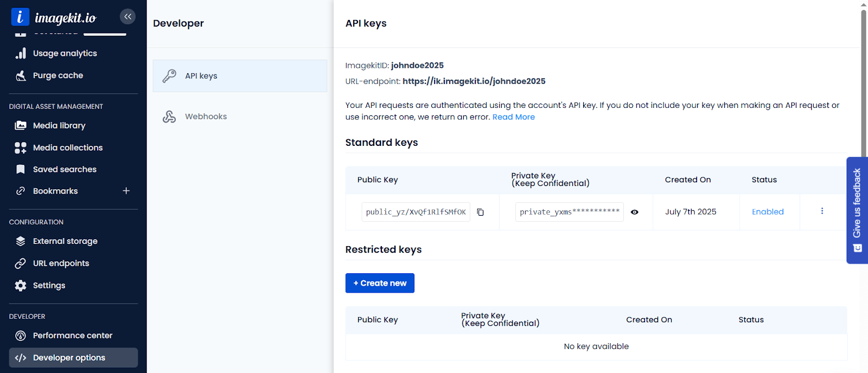This screenshot has width=868, height=373.
Task: Select the Webhooks tab
Action: point(206,117)
